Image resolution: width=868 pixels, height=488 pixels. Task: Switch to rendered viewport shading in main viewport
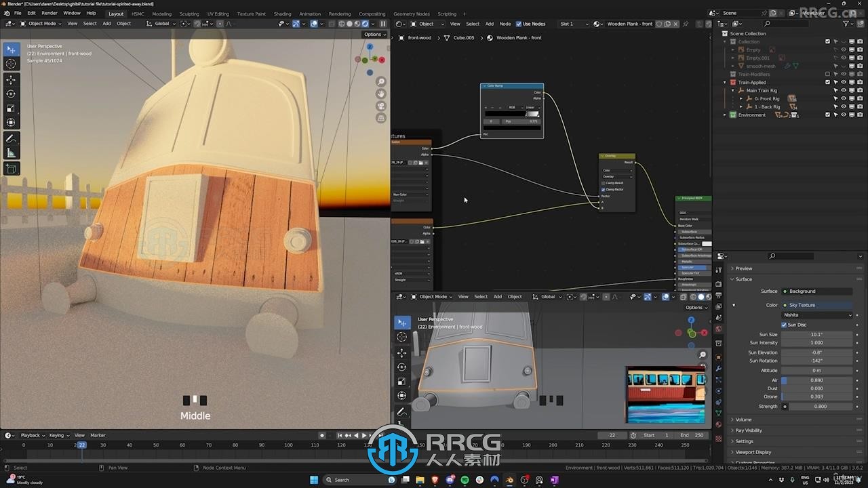pyautogui.click(x=366, y=24)
